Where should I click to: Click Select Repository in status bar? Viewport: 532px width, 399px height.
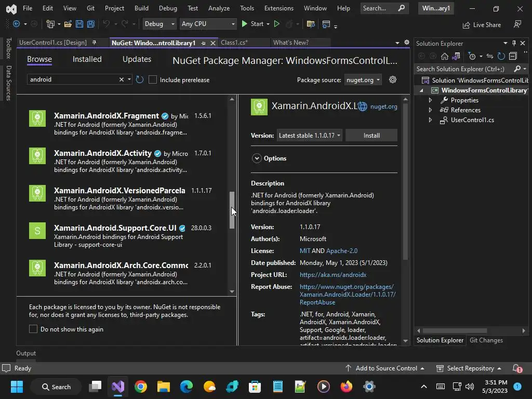[469, 368]
